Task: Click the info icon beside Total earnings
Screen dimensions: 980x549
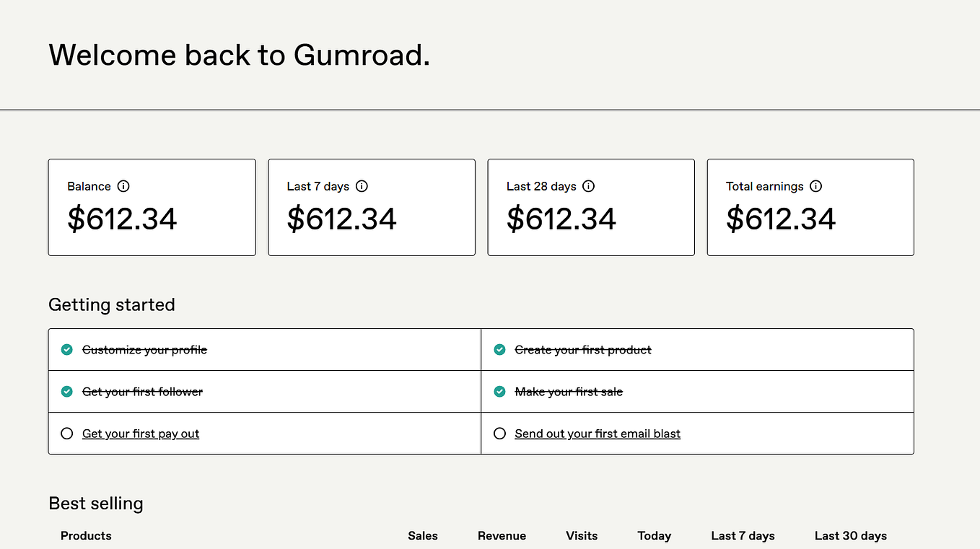Action: [x=816, y=186]
